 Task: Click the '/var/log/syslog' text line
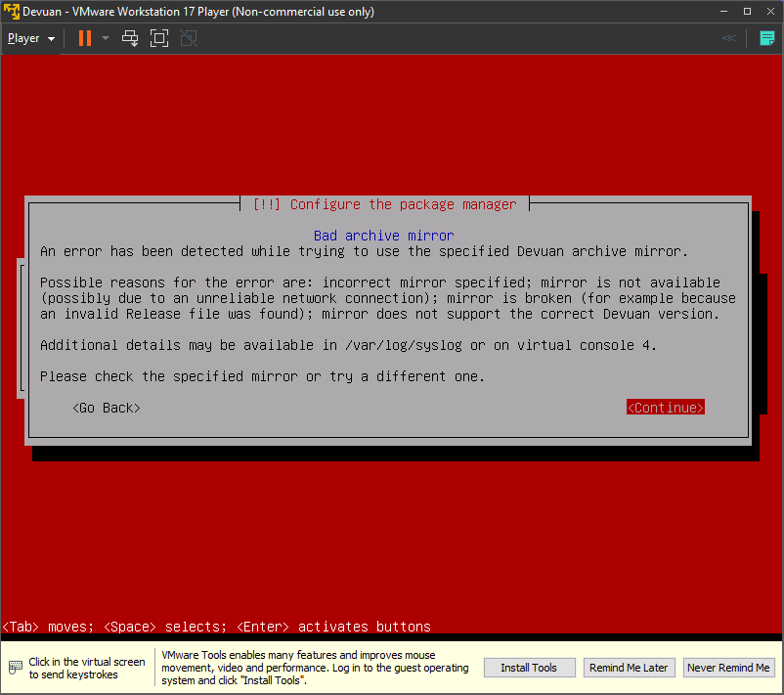(348, 345)
